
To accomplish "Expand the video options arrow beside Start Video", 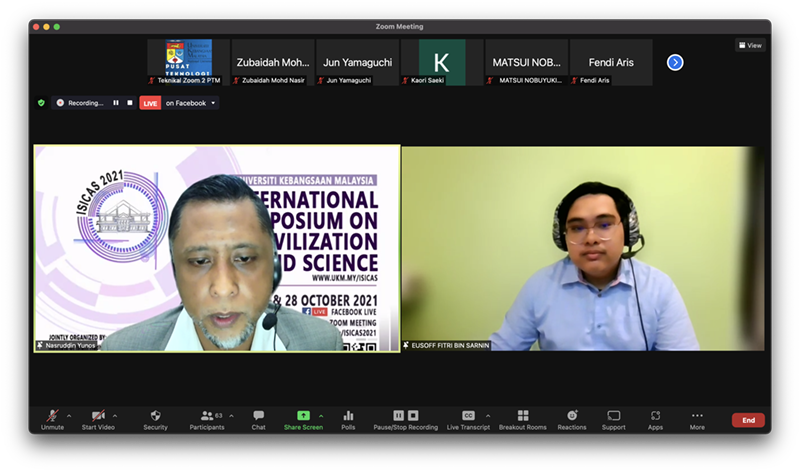I will pyautogui.click(x=114, y=415).
